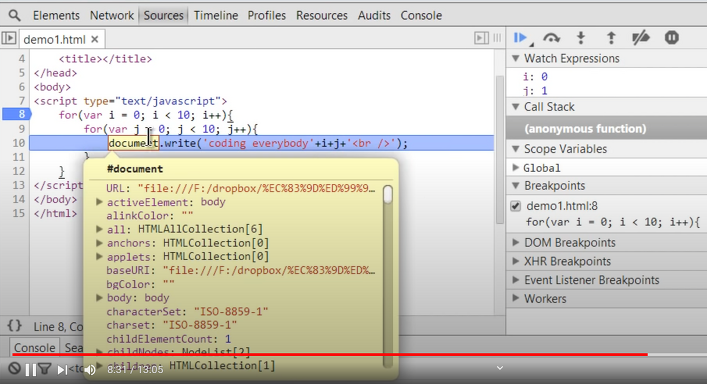The width and height of the screenshot is (707, 384).
Task: Click the 'characterSet: "ISO-8859-1"' row
Action: pyautogui.click(x=187, y=311)
